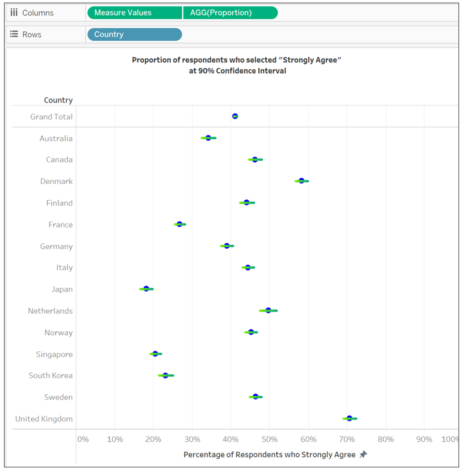
Task: Click the axis title Percentage of Respondents
Action: pos(269,454)
